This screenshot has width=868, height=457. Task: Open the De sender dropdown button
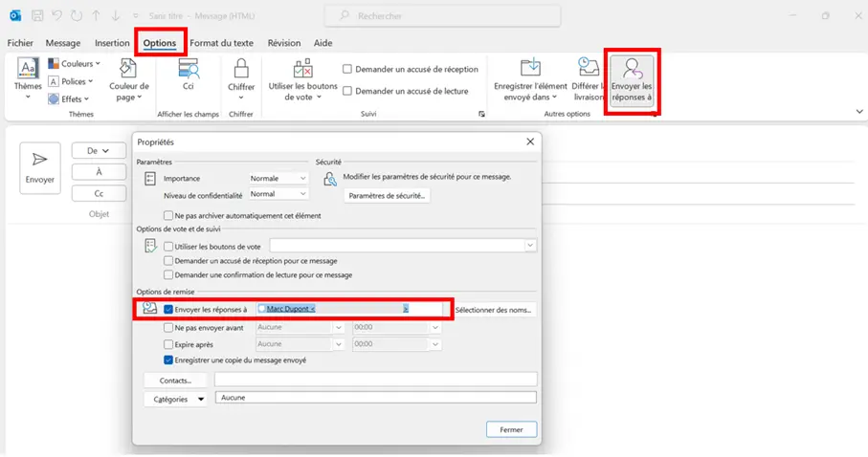[99, 150]
